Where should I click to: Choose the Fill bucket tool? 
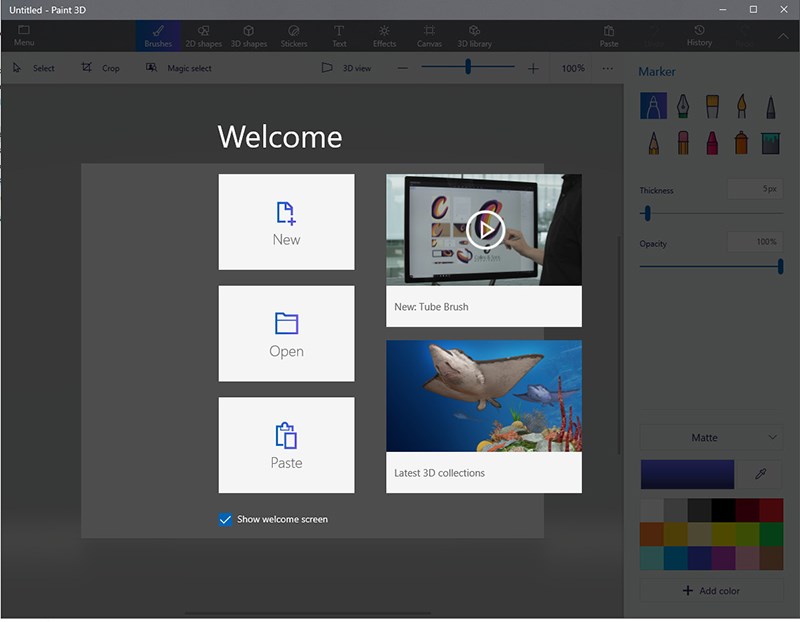pyautogui.click(x=770, y=142)
